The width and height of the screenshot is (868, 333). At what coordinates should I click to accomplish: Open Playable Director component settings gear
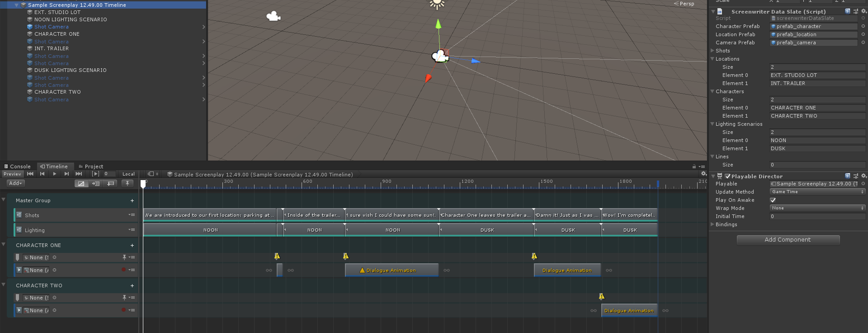point(863,176)
